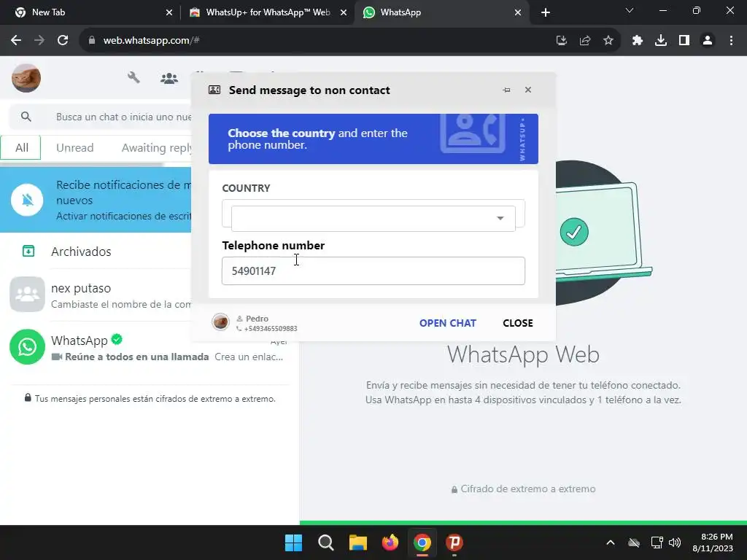Close the dialog with the X icon
Image resolution: width=747 pixels, height=560 pixels.
tap(528, 90)
